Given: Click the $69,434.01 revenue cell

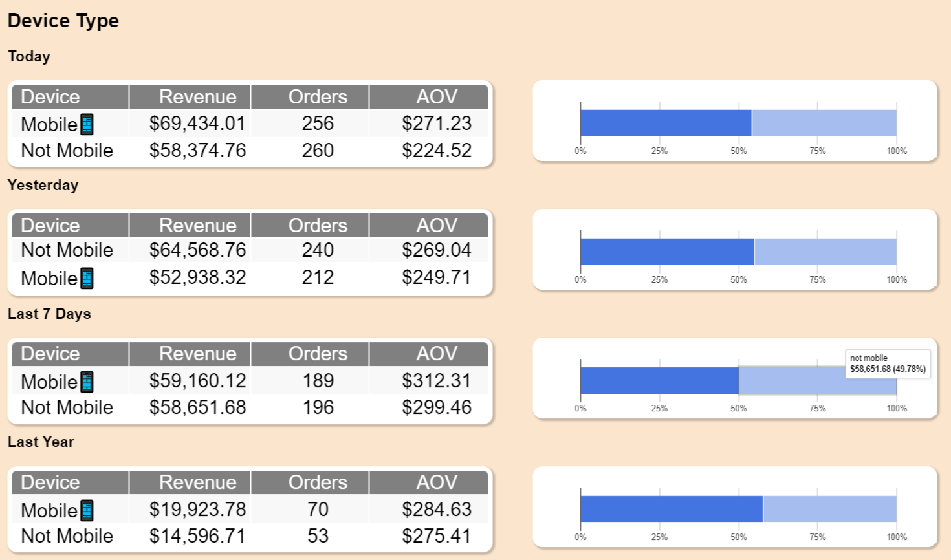Looking at the screenshot, I should 197,124.
